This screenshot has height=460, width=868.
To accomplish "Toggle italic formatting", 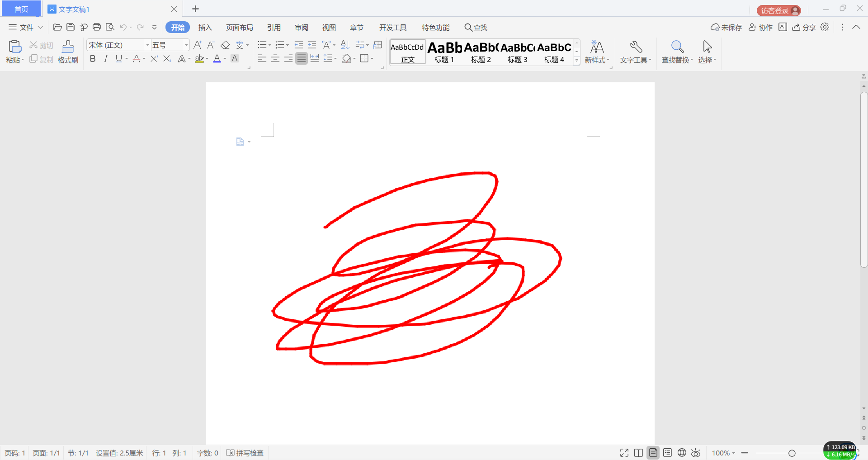I will (105, 58).
